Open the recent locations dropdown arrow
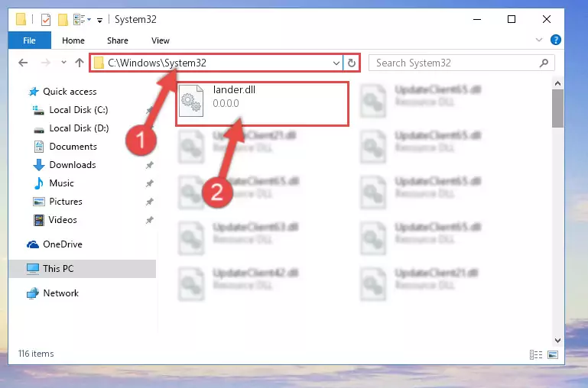The width and height of the screenshot is (588, 388). (x=63, y=63)
